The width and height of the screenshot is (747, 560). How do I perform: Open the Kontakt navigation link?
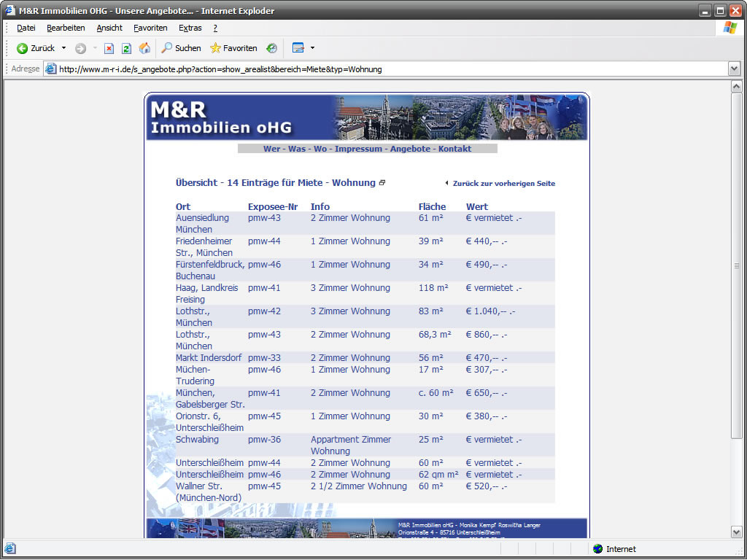(x=454, y=149)
